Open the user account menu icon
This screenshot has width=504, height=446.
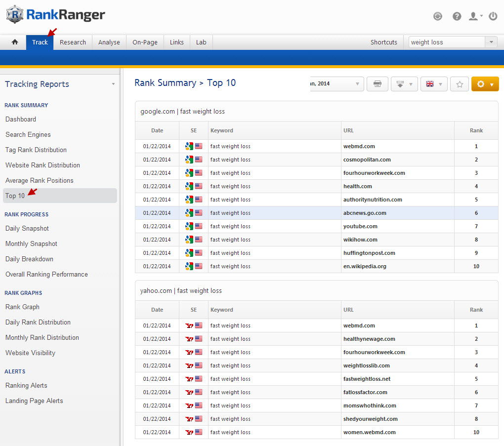coord(475,16)
